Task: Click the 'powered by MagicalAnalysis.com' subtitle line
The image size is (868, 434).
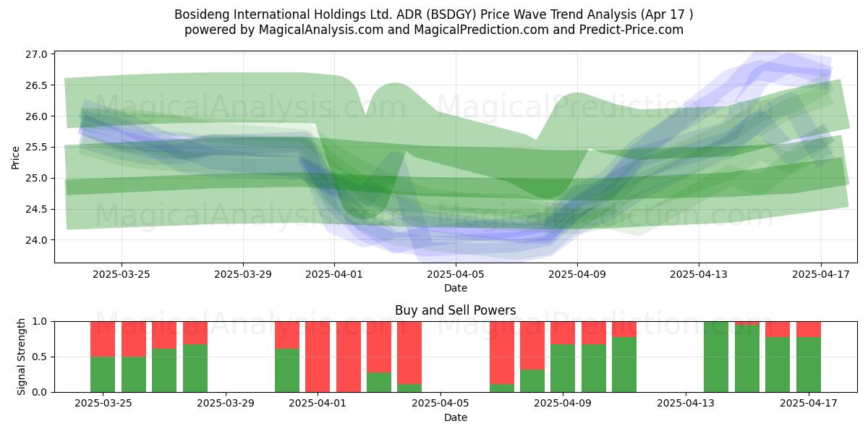Action: click(434, 30)
